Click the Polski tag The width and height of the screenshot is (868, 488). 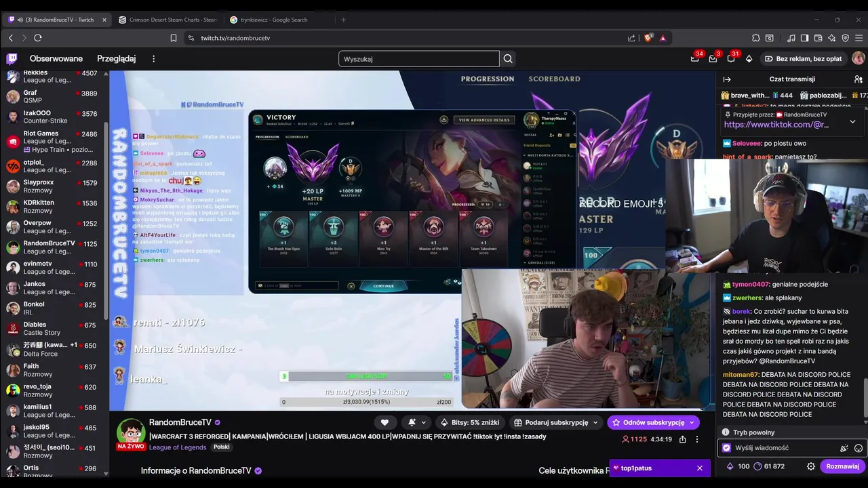coord(222,447)
